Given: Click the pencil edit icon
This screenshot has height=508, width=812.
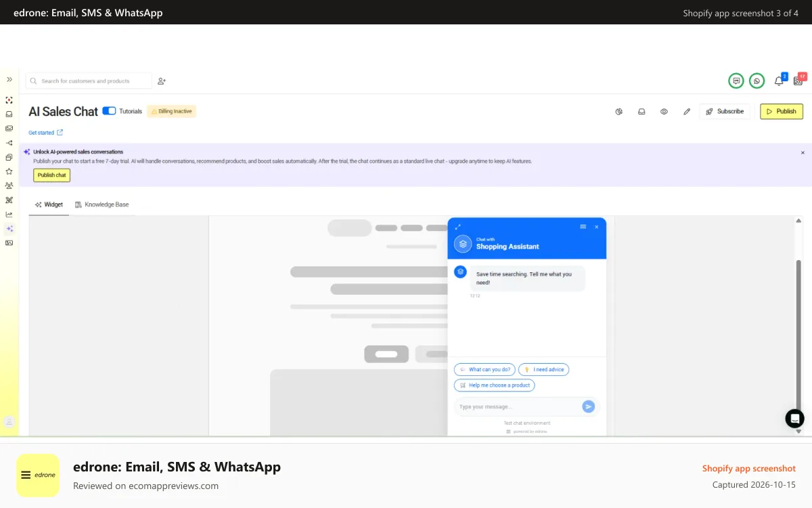Looking at the screenshot, I should coord(687,111).
